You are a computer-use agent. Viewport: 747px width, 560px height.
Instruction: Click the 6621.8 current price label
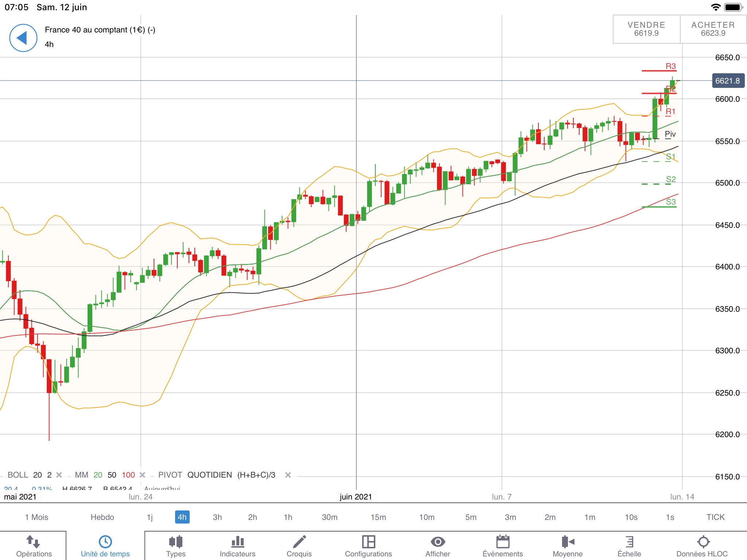point(728,81)
